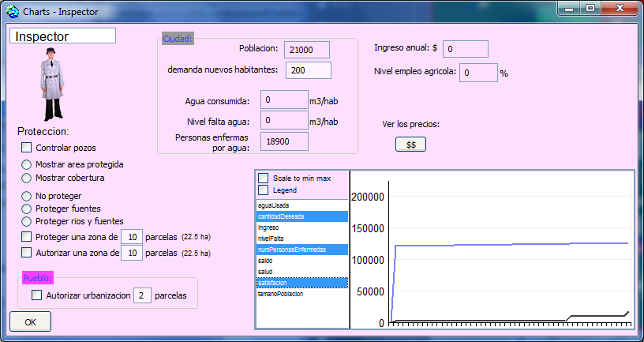Screen dimensions: 644x342
Task: Click Personas enfermas por agua field
Action: tap(284, 141)
